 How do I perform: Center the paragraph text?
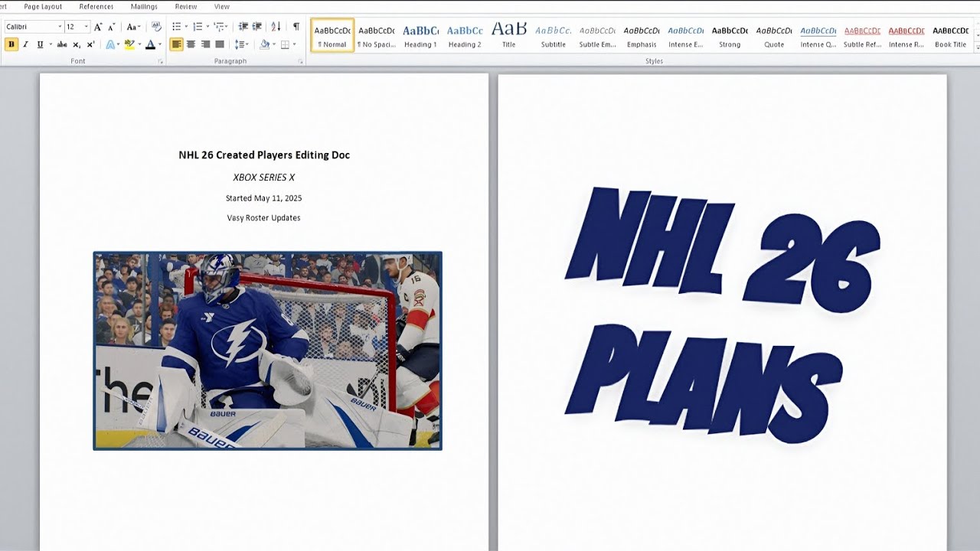pyautogui.click(x=191, y=44)
